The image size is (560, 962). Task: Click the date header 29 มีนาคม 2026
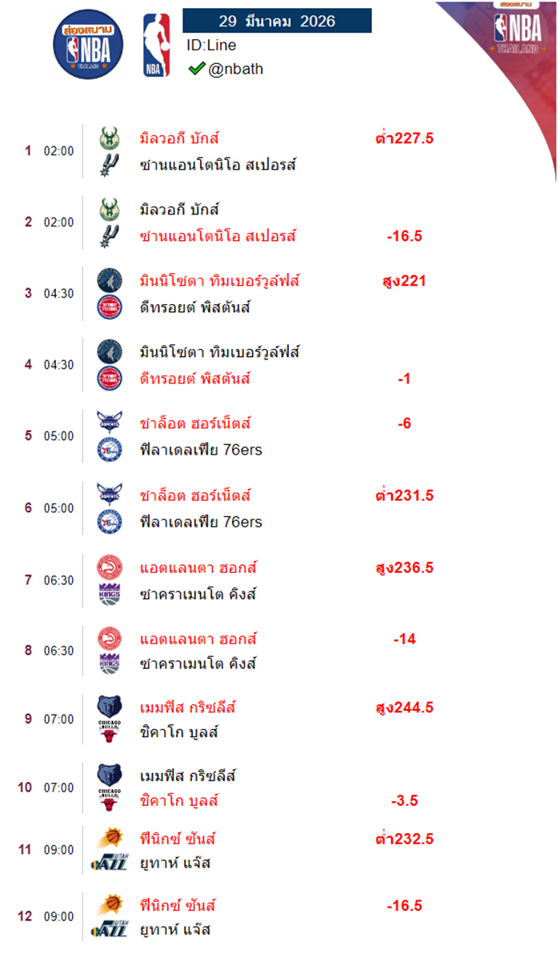click(277, 21)
